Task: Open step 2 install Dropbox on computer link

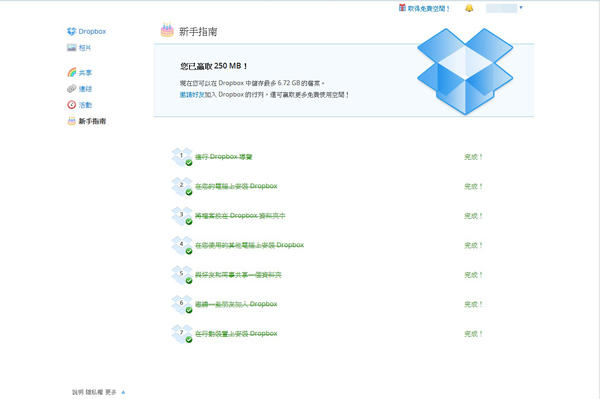Action: tap(236, 186)
